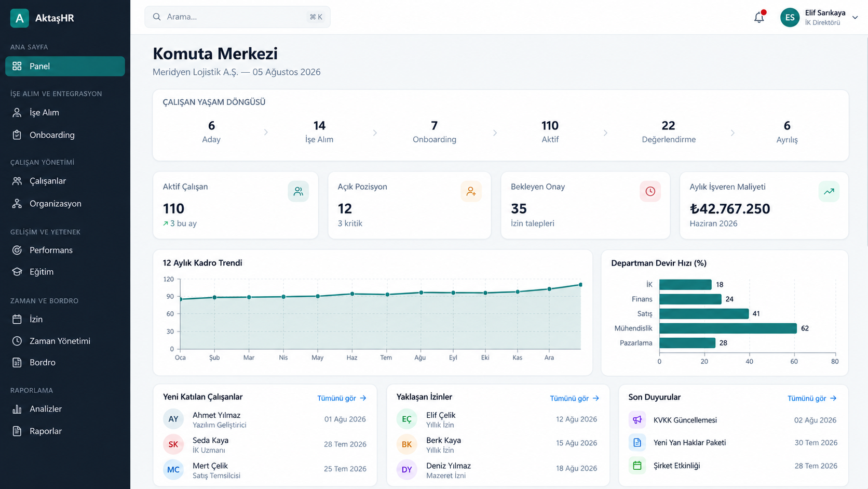The width and height of the screenshot is (868, 489).
Task: Click the ES user avatar
Action: pyautogui.click(x=790, y=18)
